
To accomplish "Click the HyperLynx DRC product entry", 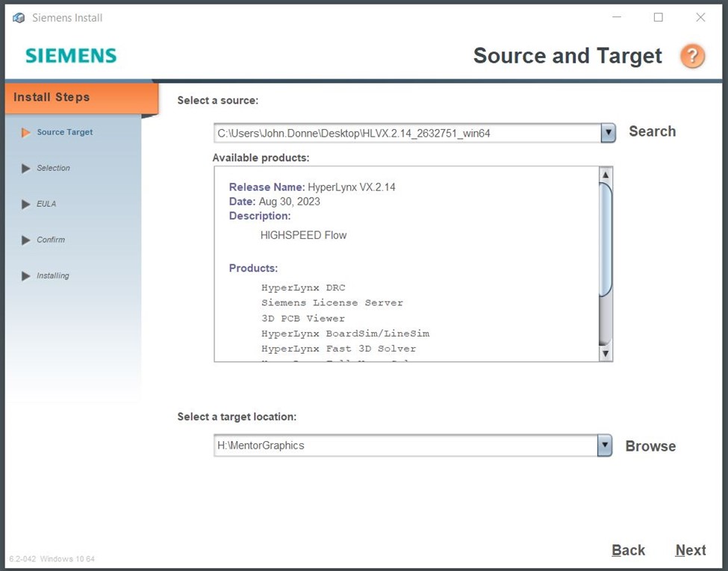I will click(x=303, y=288).
